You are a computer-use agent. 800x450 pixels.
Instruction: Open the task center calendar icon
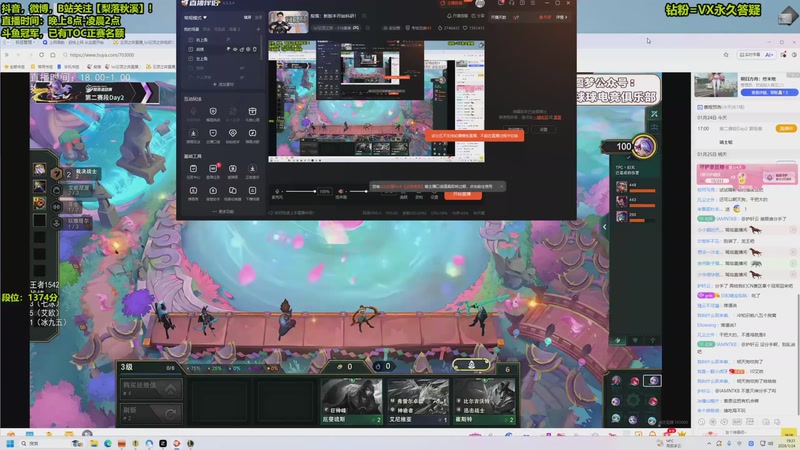pyautogui.click(x=193, y=169)
